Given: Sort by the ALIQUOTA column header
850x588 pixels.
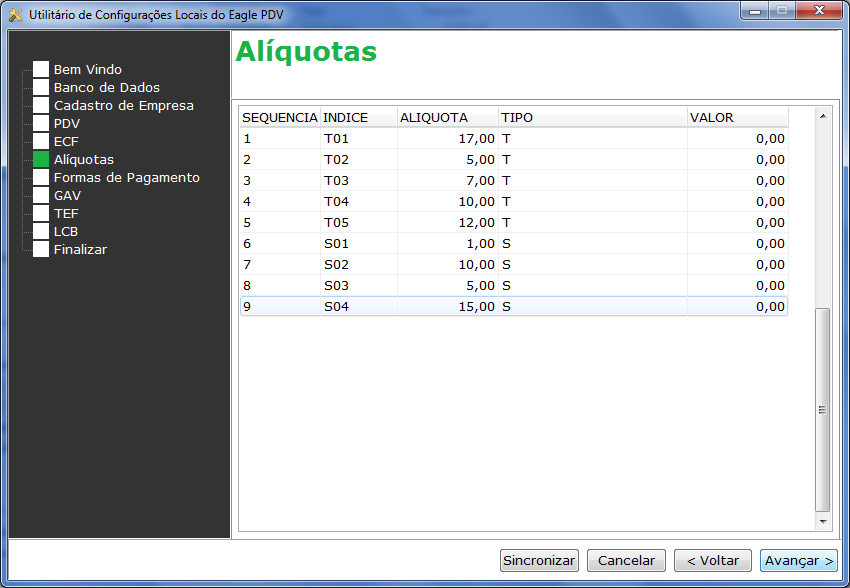Looking at the screenshot, I should (448, 117).
